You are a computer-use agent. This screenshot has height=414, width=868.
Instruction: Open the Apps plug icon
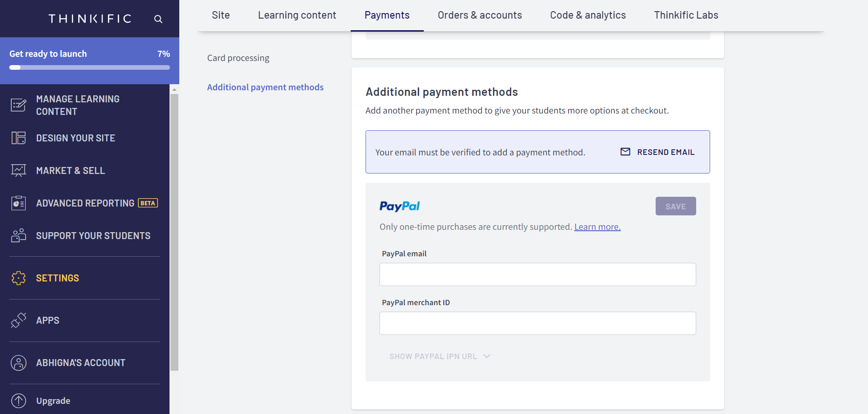pyautogui.click(x=19, y=320)
